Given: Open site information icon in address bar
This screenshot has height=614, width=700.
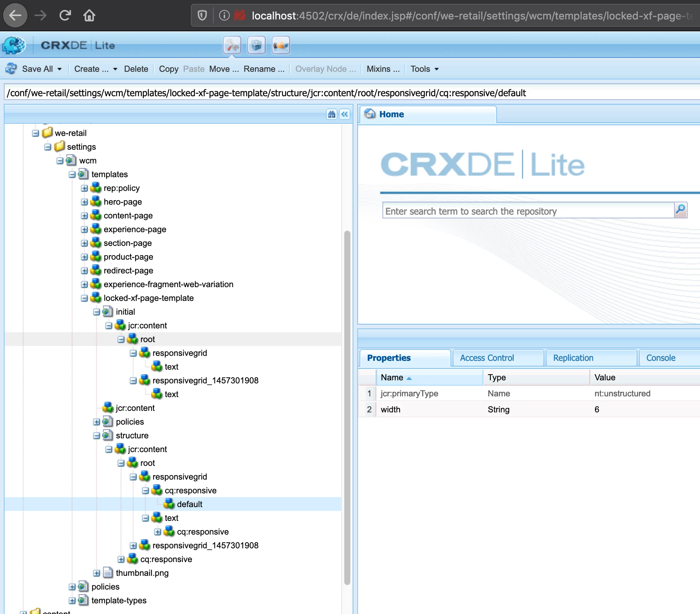Looking at the screenshot, I should [x=224, y=15].
